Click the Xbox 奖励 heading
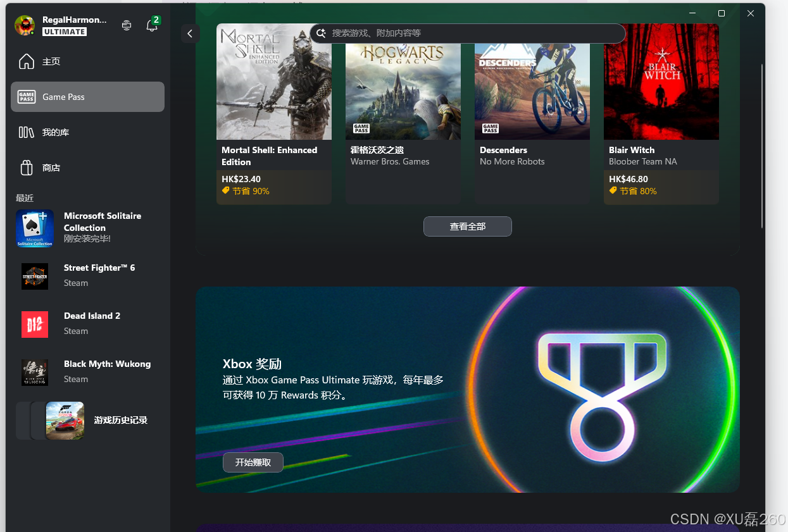The image size is (788, 532). click(252, 364)
